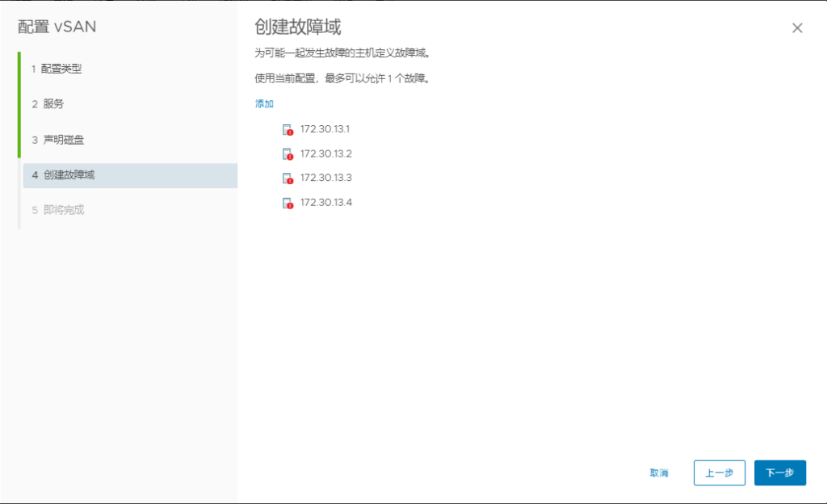Select host 172.30.13.1 in the list

pyautogui.click(x=325, y=129)
